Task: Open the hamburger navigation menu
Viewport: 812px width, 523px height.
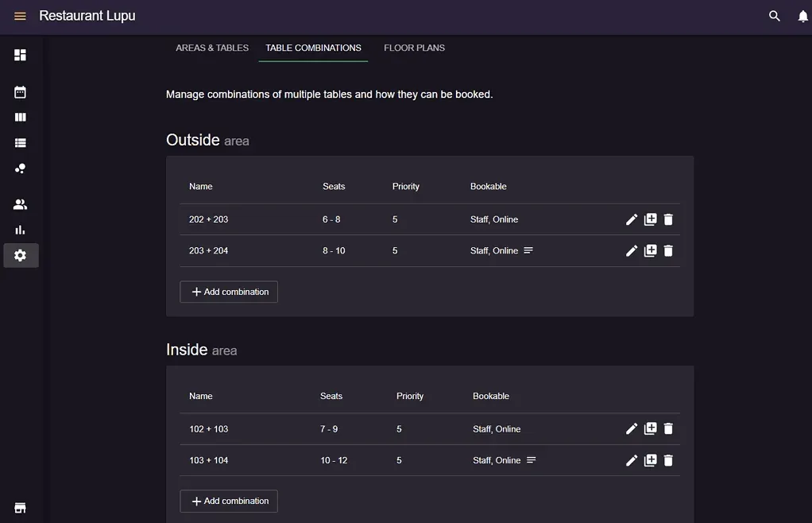Action: point(20,16)
